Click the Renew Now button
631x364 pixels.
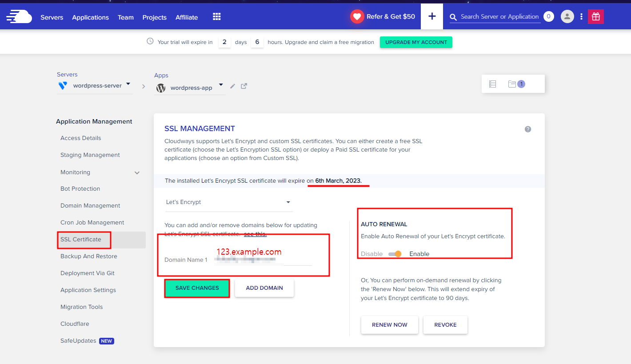pos(390,325)
